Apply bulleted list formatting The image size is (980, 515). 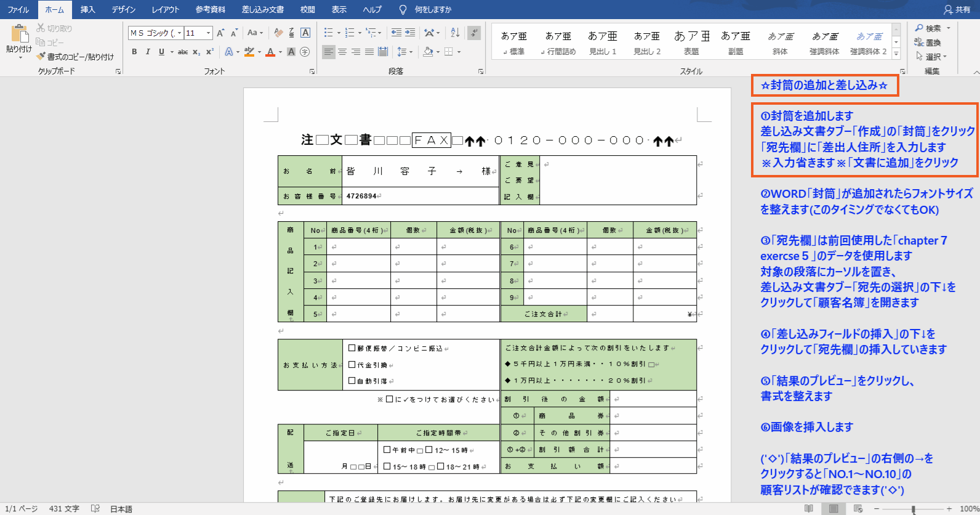coord(329,33)
